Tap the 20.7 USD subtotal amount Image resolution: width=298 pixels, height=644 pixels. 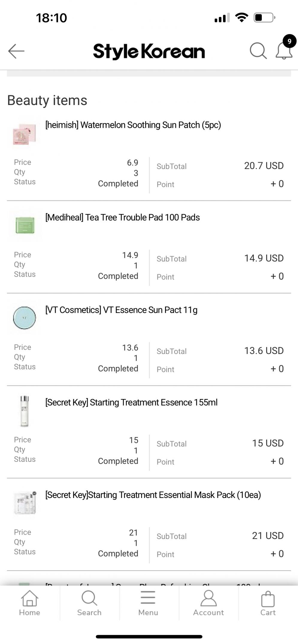click(264, 166)
